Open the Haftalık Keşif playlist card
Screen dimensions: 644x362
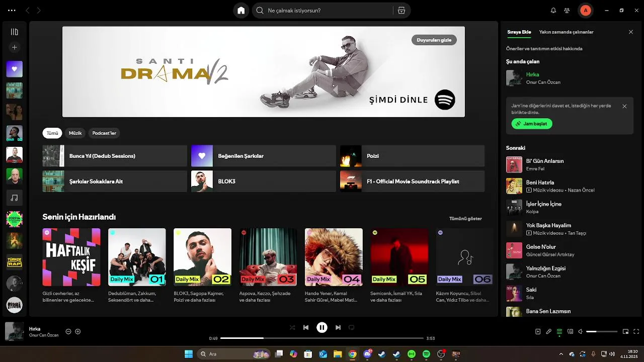(71, 266)
